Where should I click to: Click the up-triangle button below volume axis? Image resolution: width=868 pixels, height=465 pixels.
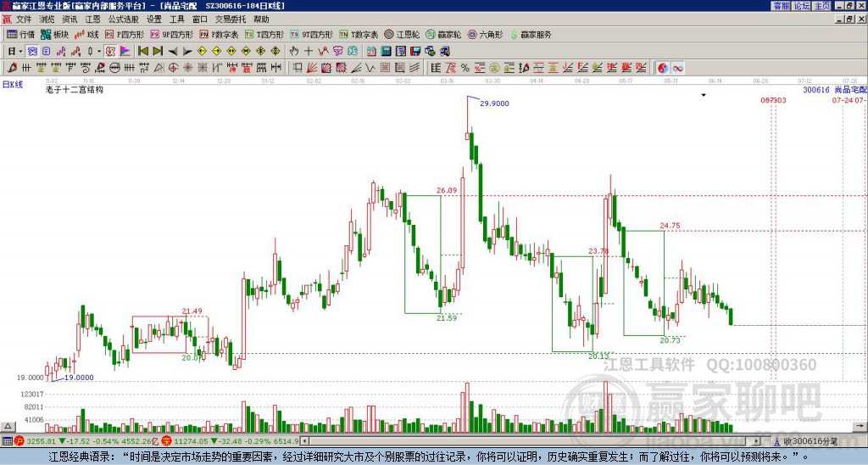click(8, 426)
